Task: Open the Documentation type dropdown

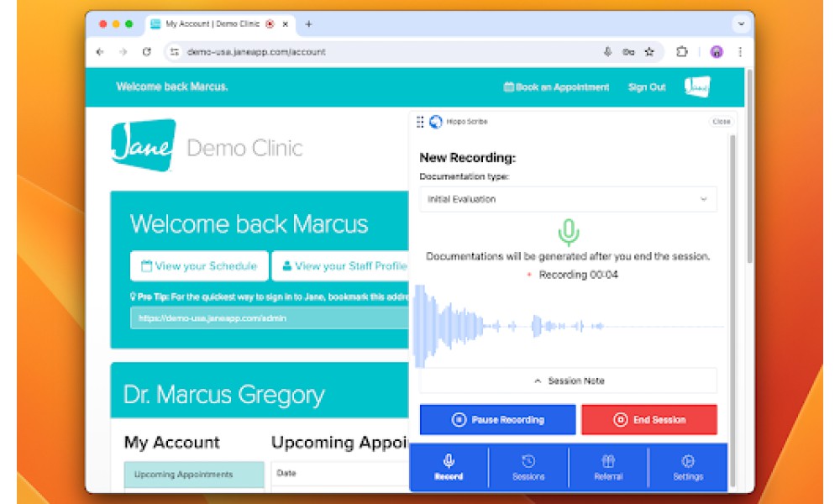Action: (568, 199)
